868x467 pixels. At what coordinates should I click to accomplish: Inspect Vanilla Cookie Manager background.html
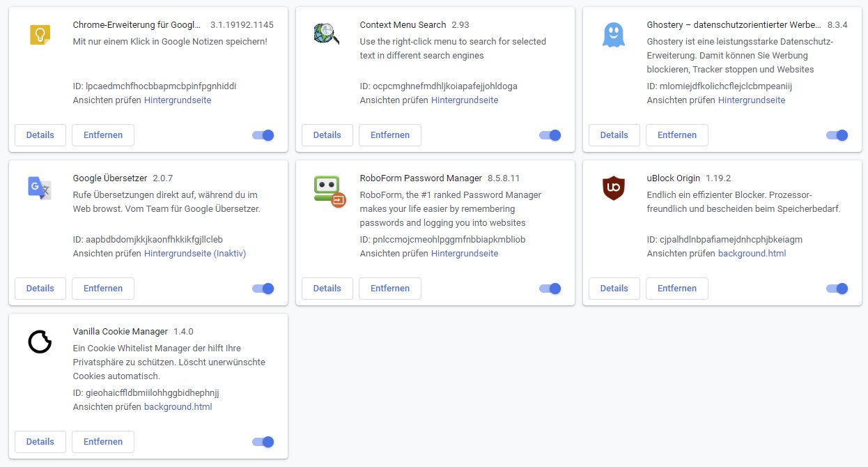coord(178,407)
